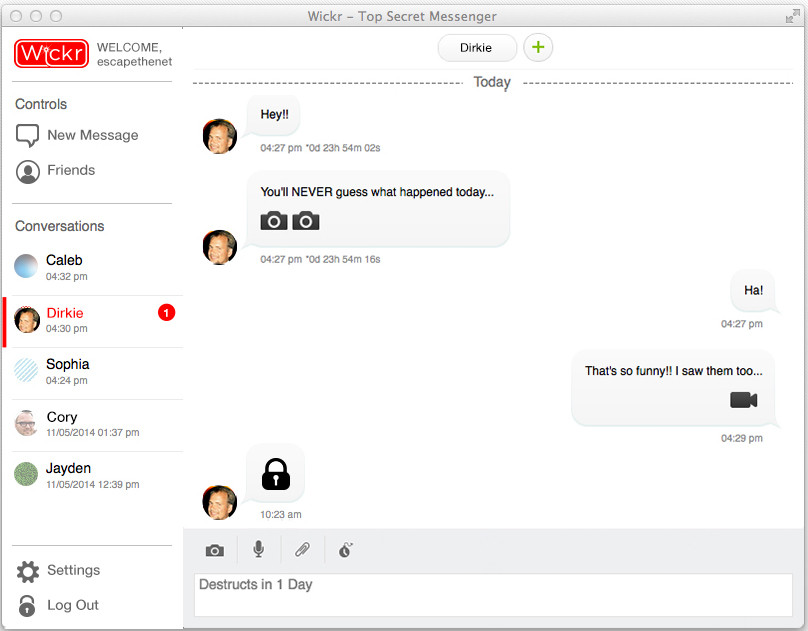The image size is (808, 631).
Task: Attach a file with the paperclip icon
Action: tap(302, 550)
